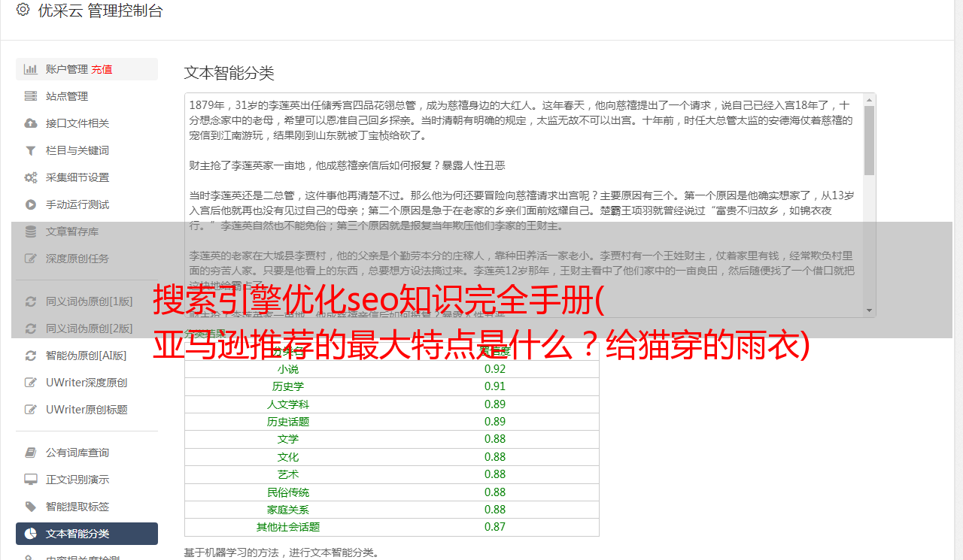Click the play circle icon for 手动运行测试
The image size is (963, 560).
point(30,204)
